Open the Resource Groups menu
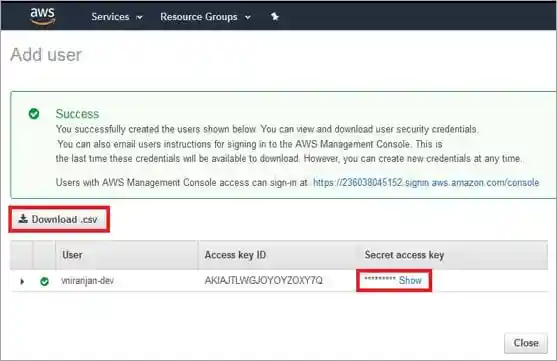The image size is (557, 361). (205, 17)
